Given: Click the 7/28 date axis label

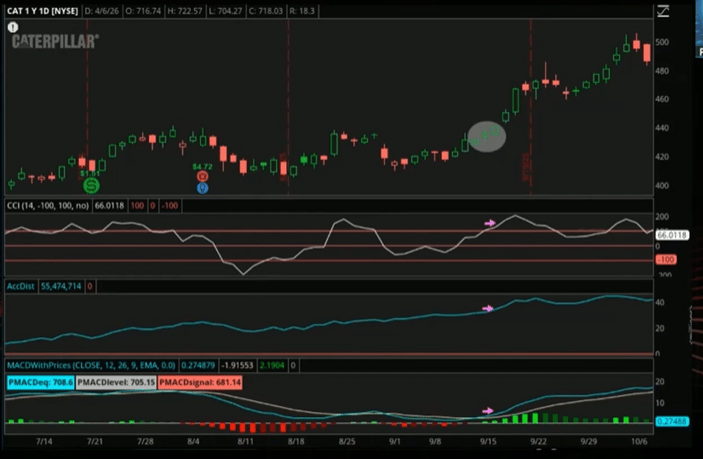Looking at the screenshot, I should click(145, 441).
